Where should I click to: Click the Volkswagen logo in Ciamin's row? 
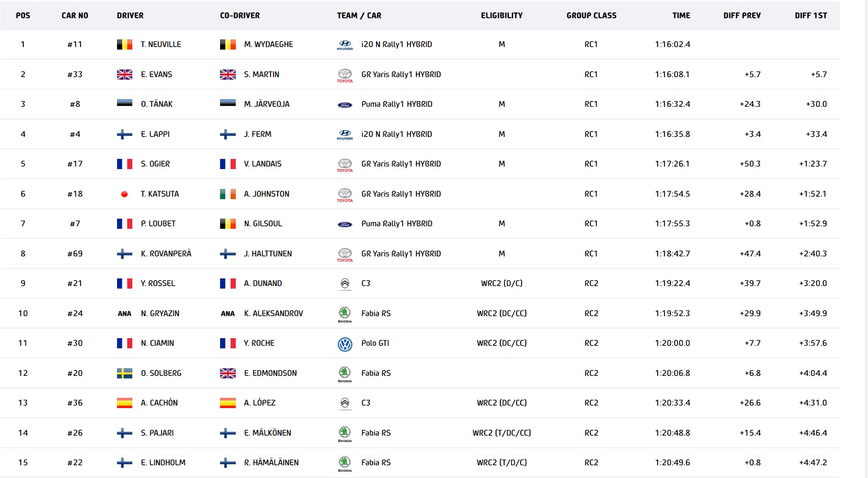345,344
